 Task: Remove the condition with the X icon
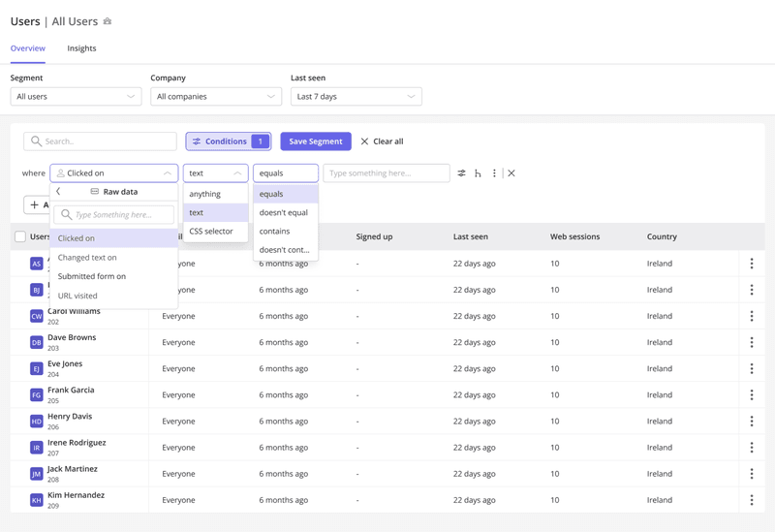pyautogui.click(x=511, y=173)
